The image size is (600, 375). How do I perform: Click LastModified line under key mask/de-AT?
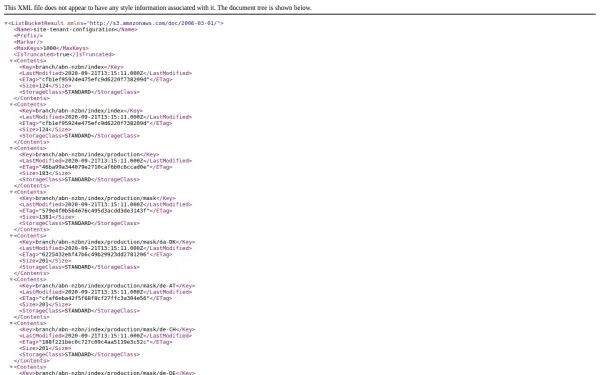coord(106,292)
